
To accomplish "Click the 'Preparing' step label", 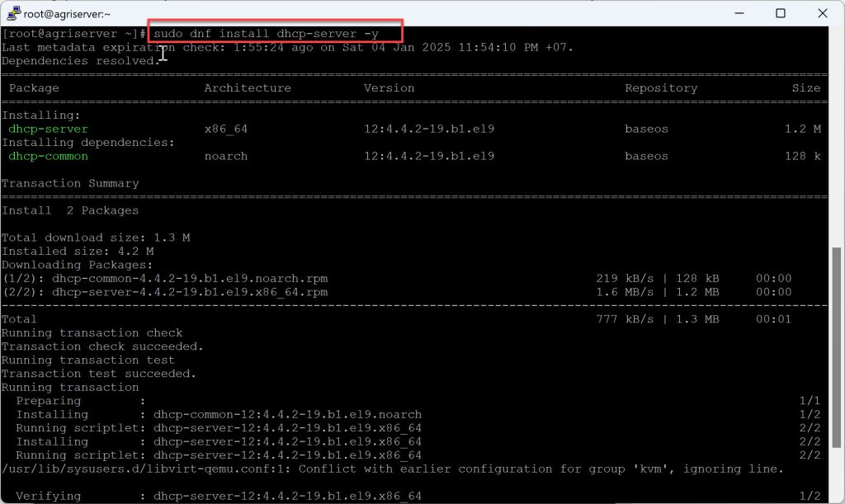I will 49,401.
